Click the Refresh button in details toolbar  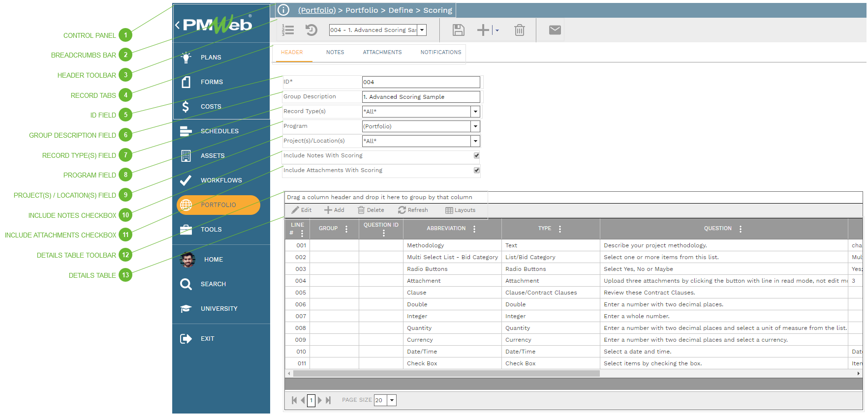tap(413, 210)
